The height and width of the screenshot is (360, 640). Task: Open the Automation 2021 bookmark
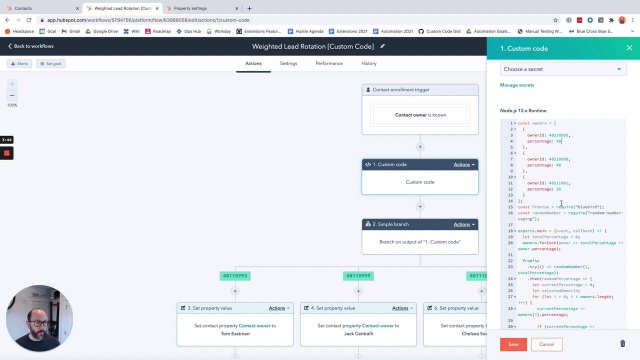[x=393, y=31]
